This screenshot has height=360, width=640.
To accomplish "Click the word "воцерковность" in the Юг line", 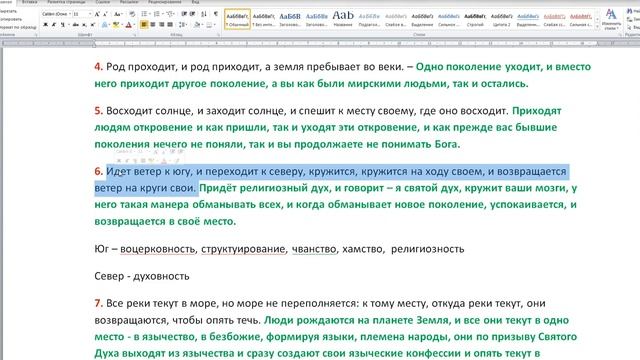I will (158, 249).
